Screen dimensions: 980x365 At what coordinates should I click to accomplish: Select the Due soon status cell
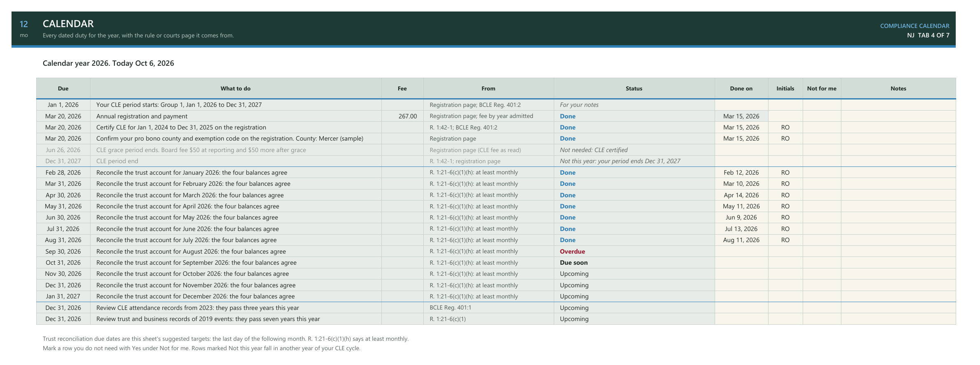pyautogui.click(x=634, y=263)
